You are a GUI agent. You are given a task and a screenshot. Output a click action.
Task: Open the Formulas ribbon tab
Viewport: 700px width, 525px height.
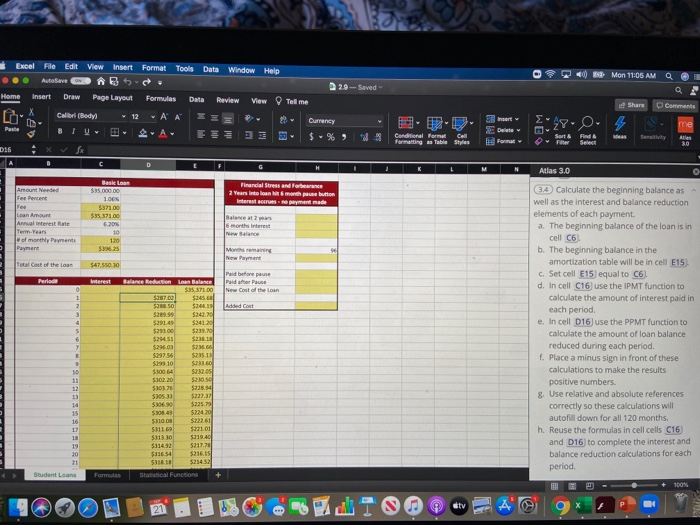[161, 99]
